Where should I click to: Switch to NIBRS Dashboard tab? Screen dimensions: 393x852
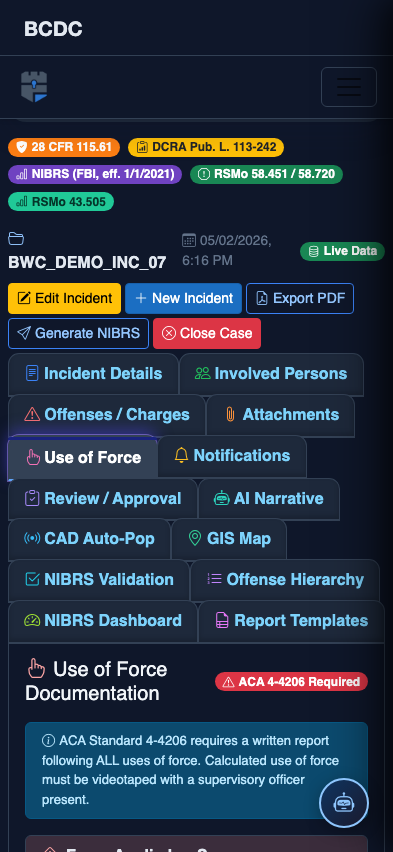103,621
